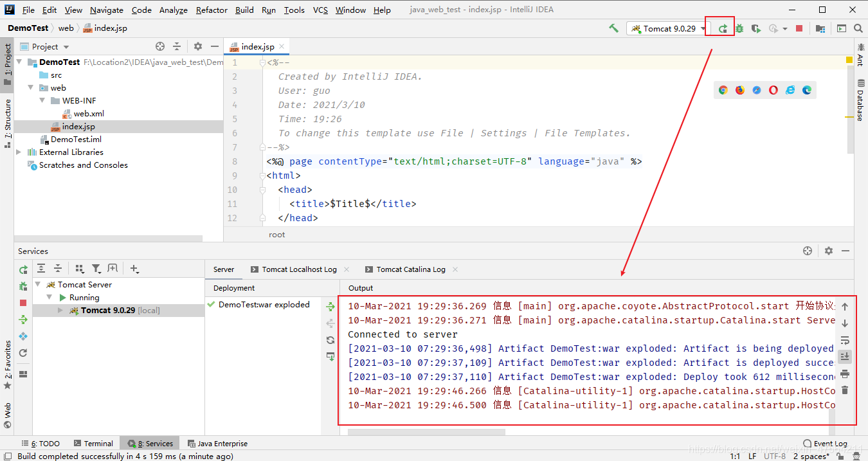Click the Build Project hammer icon
Screen dimensions: 868x461
[613, 28]
